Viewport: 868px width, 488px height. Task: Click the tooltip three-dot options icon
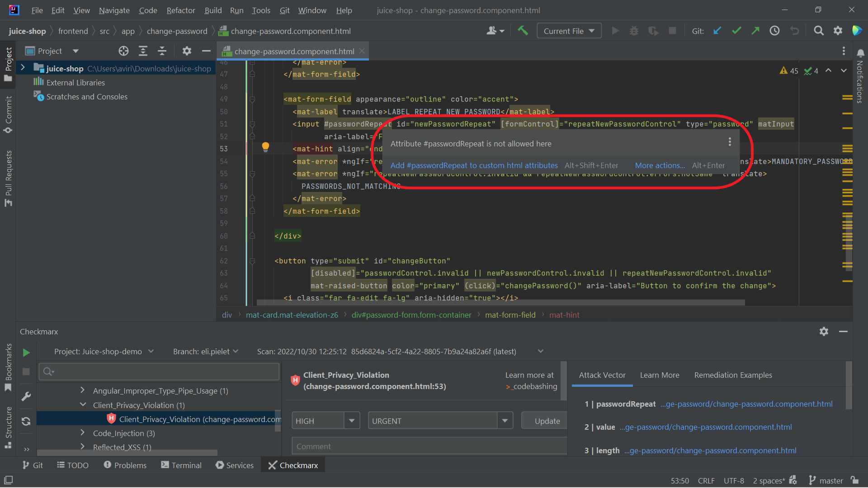click(x=730, y=142)
